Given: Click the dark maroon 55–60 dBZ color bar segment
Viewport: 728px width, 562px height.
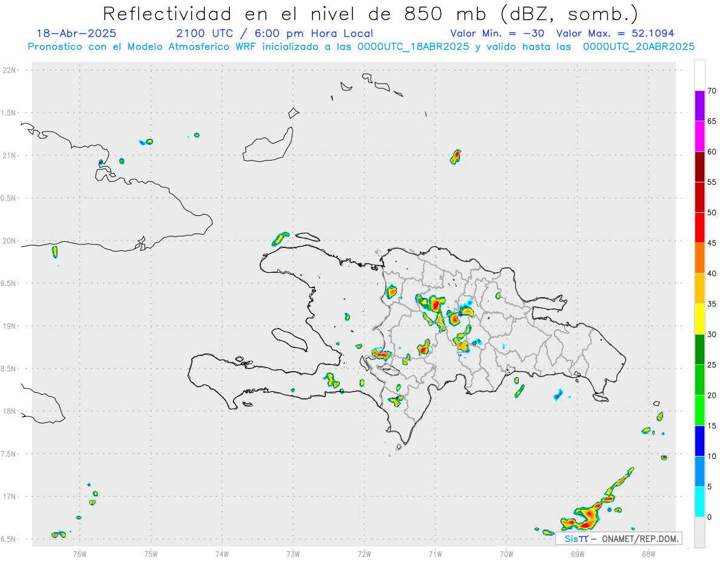Looking at the screenshot, I should click(699, 167).
